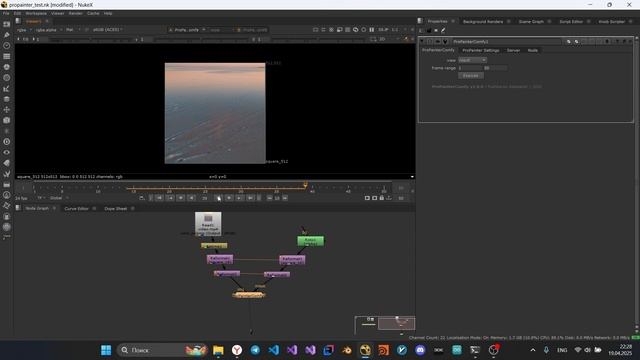Open the Knob Scripter tab
Screen dimensions: 640x360
click(611, 22)
